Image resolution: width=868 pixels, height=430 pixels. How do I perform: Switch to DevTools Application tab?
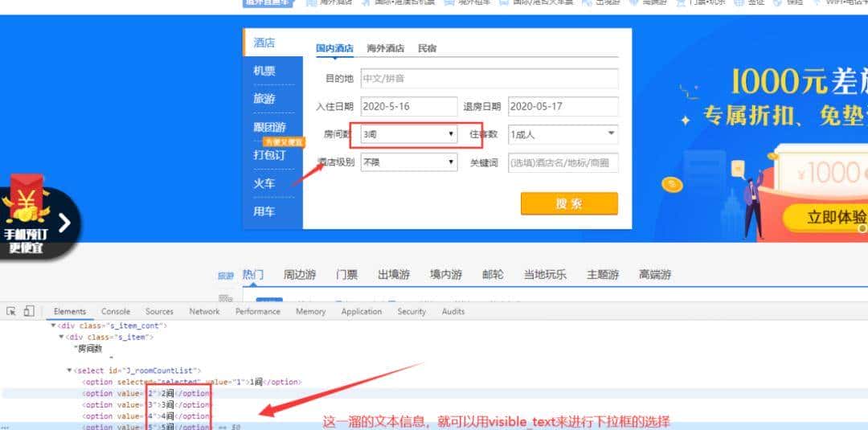(362, 312)
